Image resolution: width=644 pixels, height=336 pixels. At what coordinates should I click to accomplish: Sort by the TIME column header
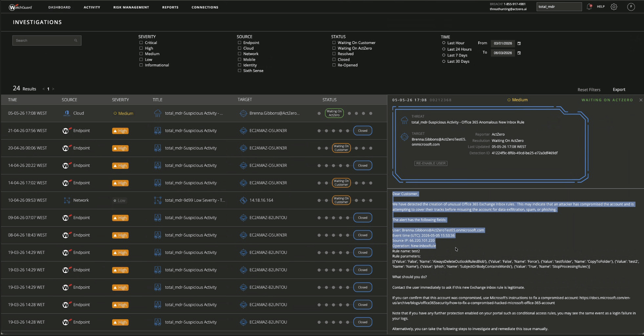pos(12,100)
